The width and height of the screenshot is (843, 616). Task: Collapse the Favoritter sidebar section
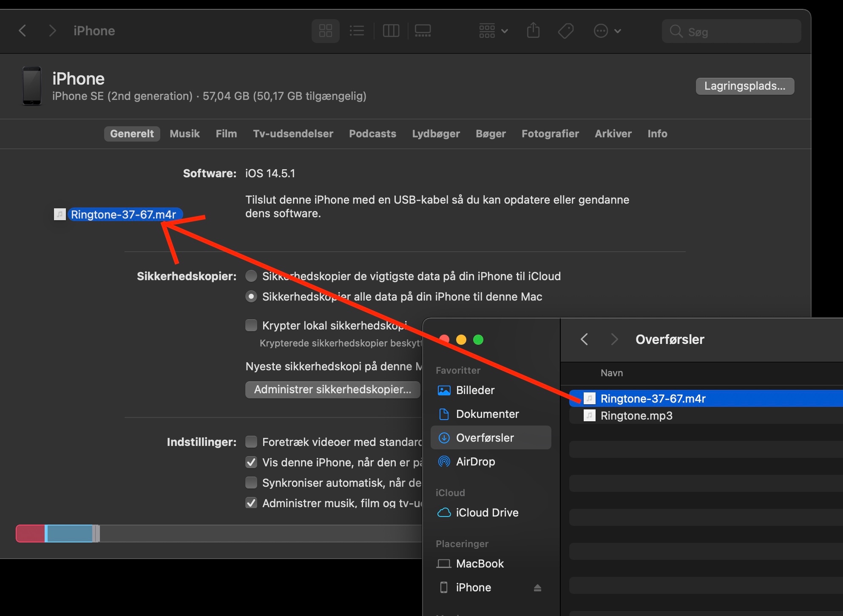pos(458,370)
